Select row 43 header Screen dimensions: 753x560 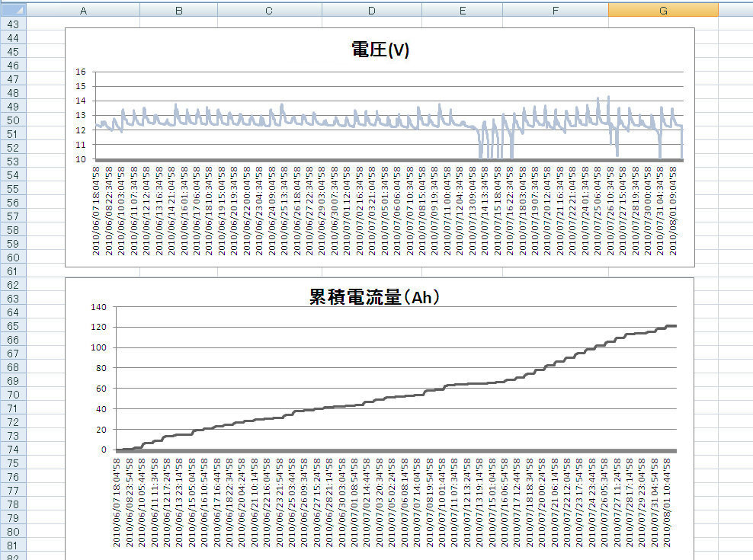[x=13, y=24]
